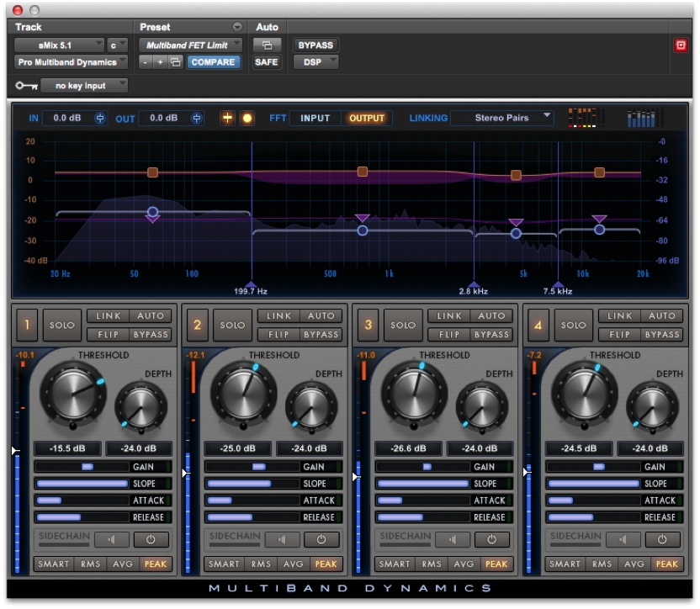This screenshot has width=700, height=609.
Task: Click the automation SAFE button
Action: coord(267,62)
